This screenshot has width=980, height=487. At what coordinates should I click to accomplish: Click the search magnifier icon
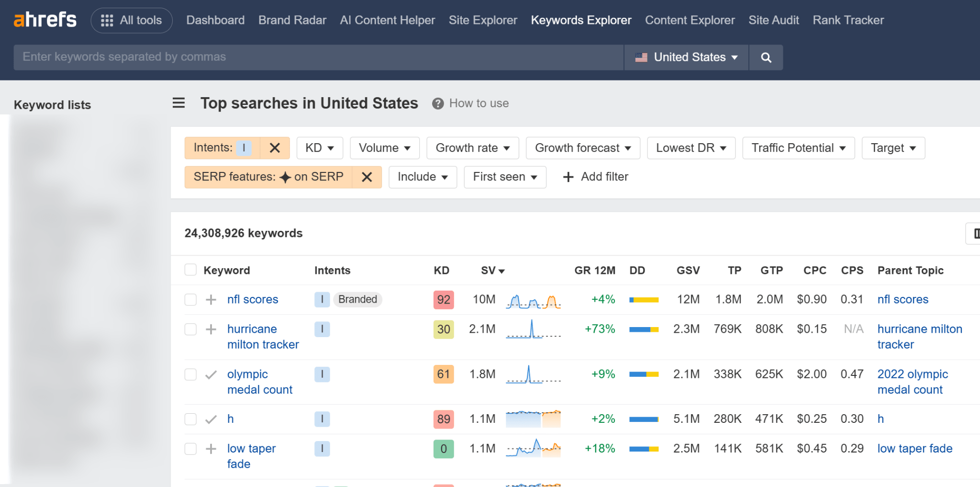pos(766,57)
